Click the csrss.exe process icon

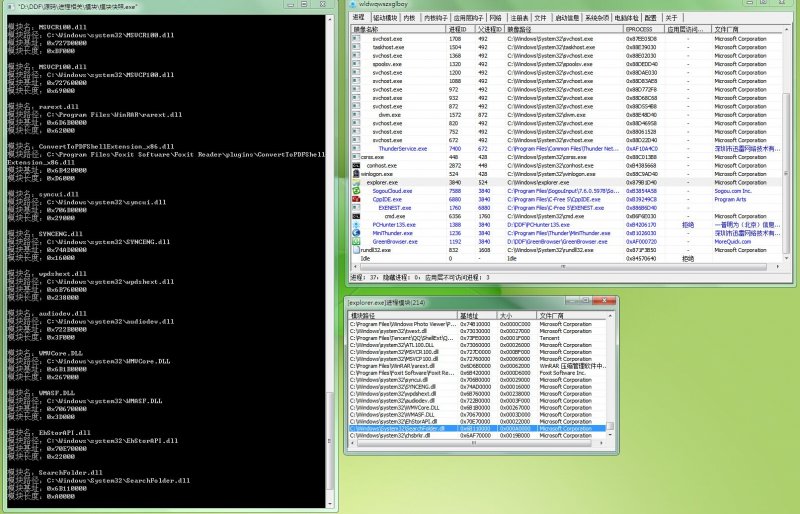(356, 157)
